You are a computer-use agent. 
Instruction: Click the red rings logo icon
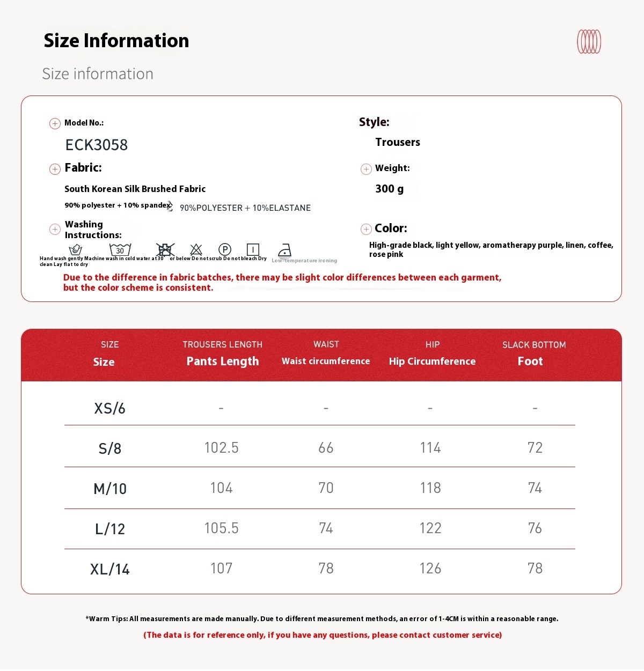pyautogui.click(x=589, y=41)
